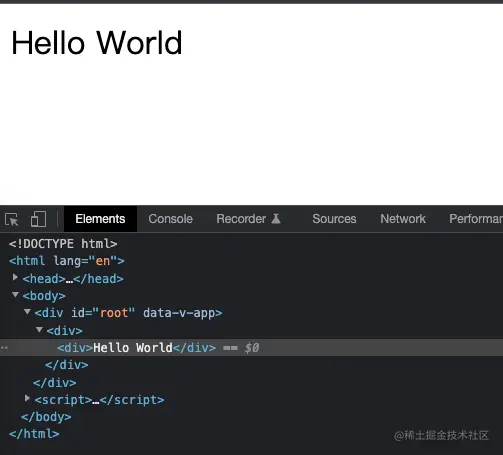Select the selected Hello World div row
Screen dimensions: 503x455
coord(251,348)
